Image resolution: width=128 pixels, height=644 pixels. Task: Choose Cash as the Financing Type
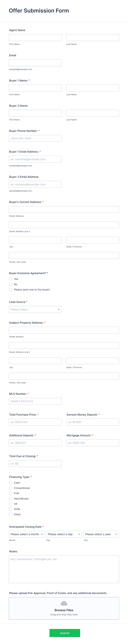[11, 483]
